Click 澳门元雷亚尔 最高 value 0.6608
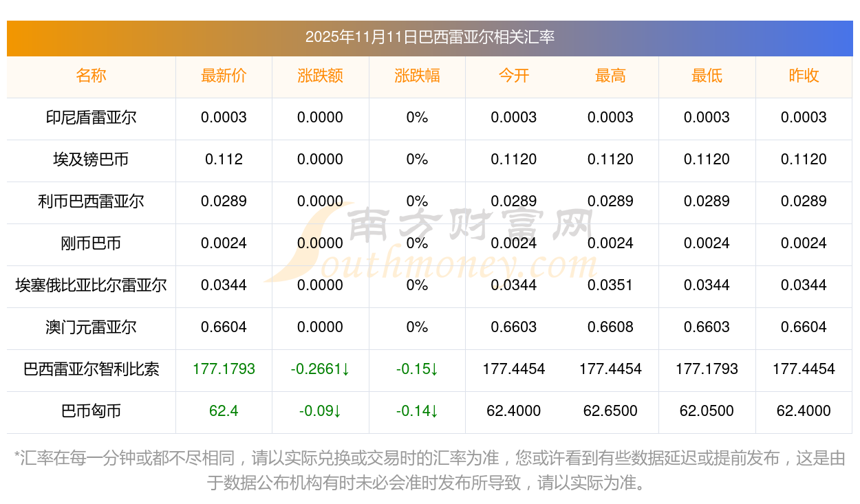860x504 pixels. tap(610, 327)
